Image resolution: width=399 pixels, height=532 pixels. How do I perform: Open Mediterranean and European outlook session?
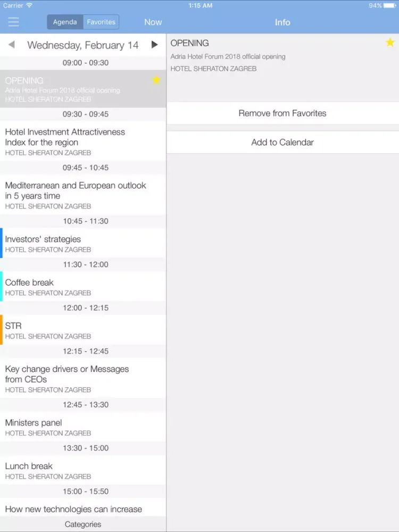coord(83,195)
